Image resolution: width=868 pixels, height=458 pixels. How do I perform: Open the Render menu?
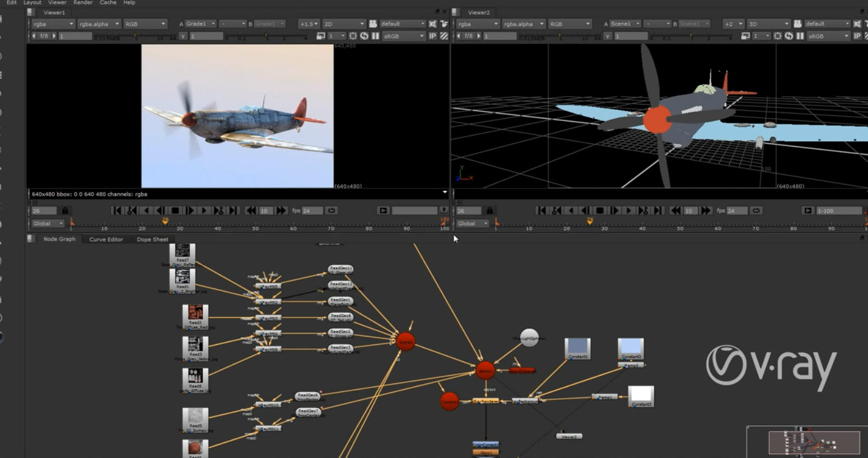coord(82,2)
